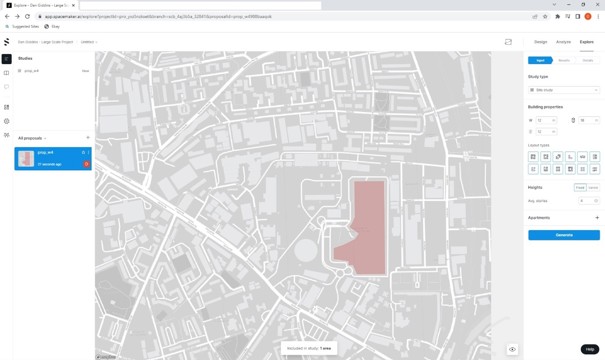
Task: Switch to the Analyze tab
Action: coord(563,42)
